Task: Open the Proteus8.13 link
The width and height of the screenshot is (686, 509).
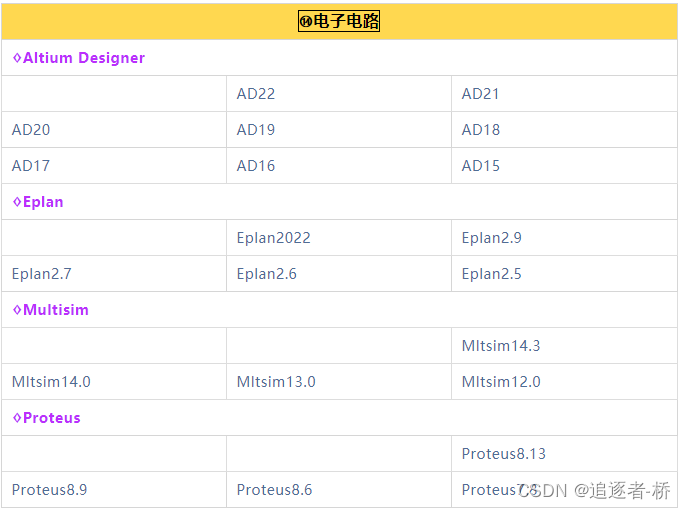Action: point(503,454)
